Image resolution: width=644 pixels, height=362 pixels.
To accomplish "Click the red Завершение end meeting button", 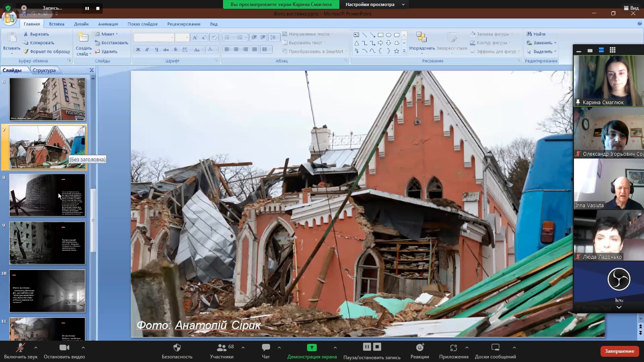I will [619, 351].
